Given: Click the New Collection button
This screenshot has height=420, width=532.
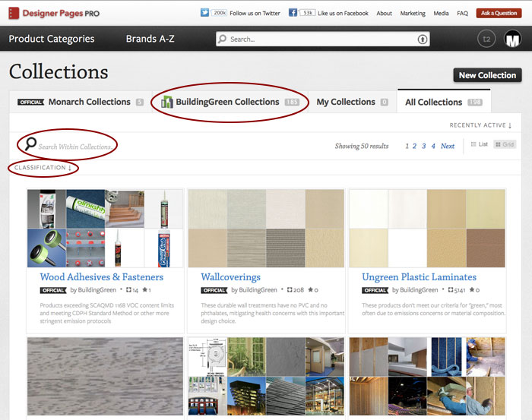Looking at the screenshot, I should (487, 75).
